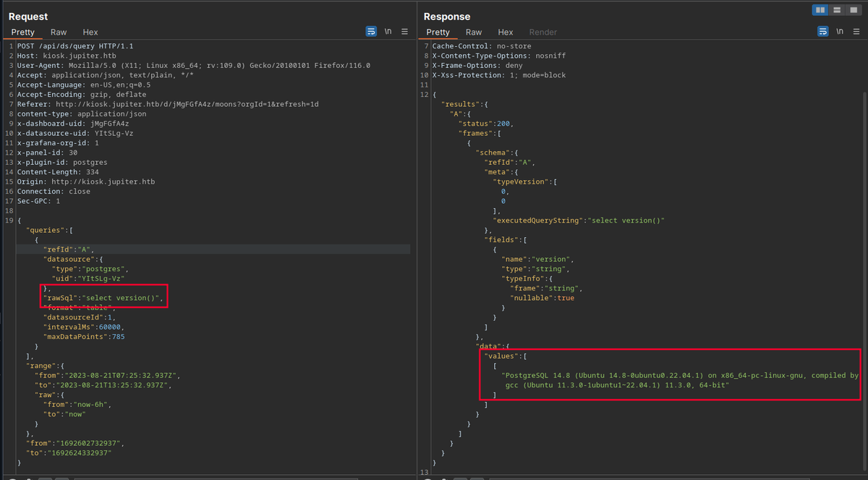Screen dimensions: 868x480
Task: Click the "to":"1692624332937" line
Action: (69, 453)
